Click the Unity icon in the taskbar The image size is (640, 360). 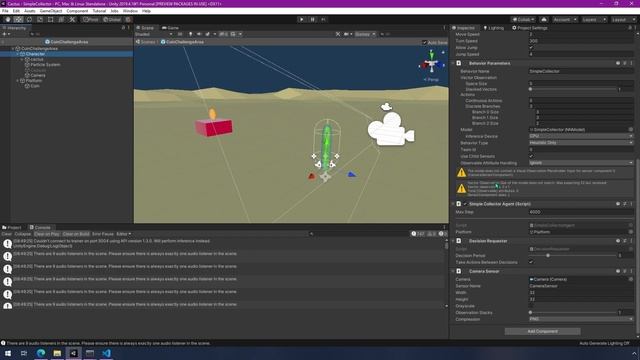[x=73, y=353]
